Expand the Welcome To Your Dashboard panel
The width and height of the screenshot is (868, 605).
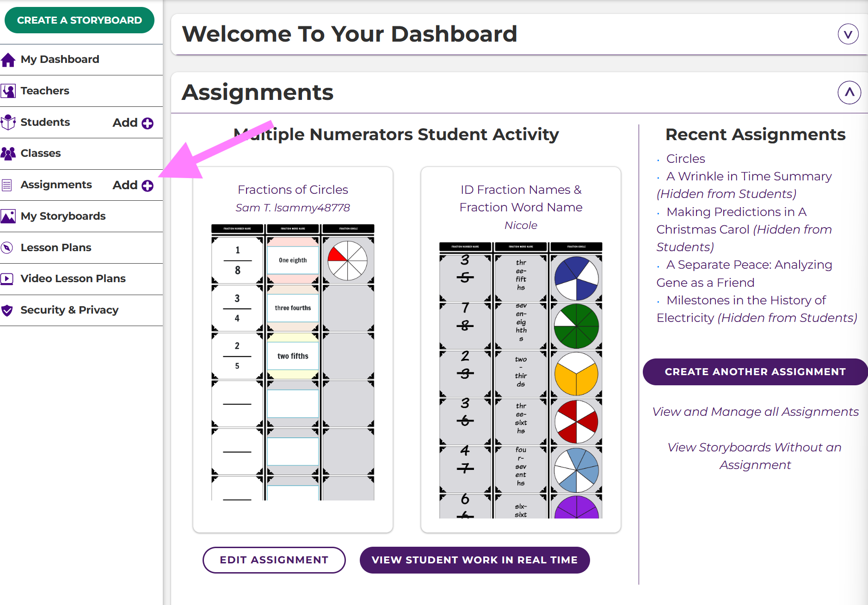pos(848,34)
